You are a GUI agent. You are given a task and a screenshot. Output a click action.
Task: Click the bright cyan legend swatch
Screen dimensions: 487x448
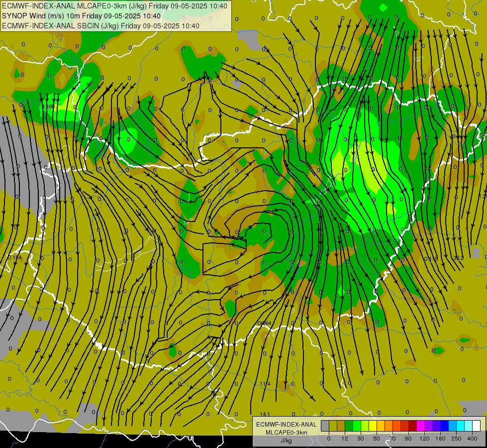[461, 426]
